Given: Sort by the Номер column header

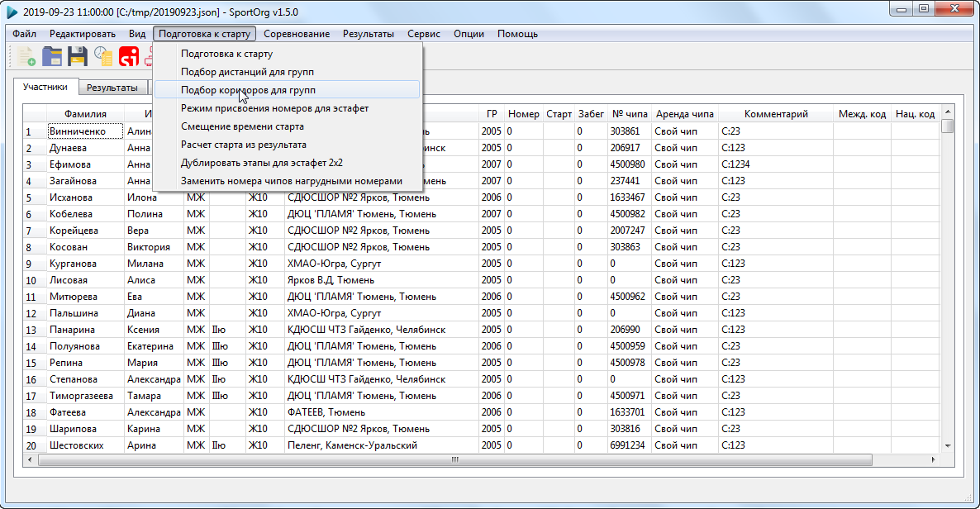Looking at the screenshot, I should tap(524, 114).
